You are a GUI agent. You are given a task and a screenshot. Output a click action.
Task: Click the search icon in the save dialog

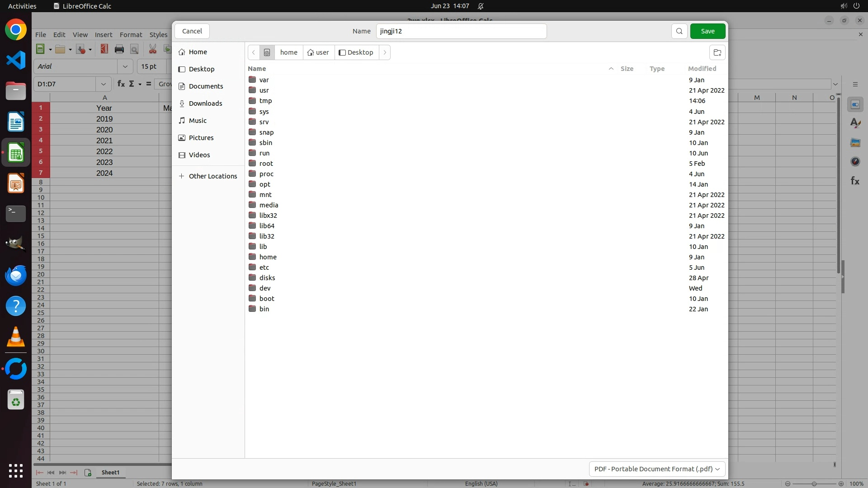click(679, 31)
